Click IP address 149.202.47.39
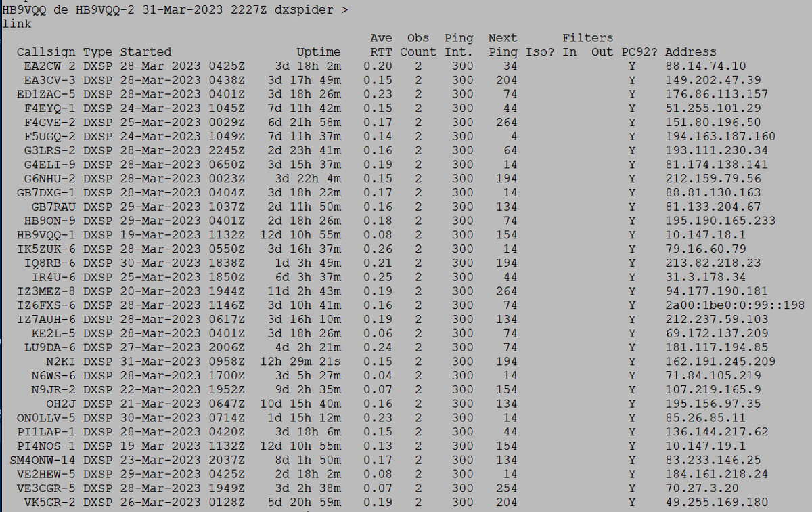 point(713,80)
